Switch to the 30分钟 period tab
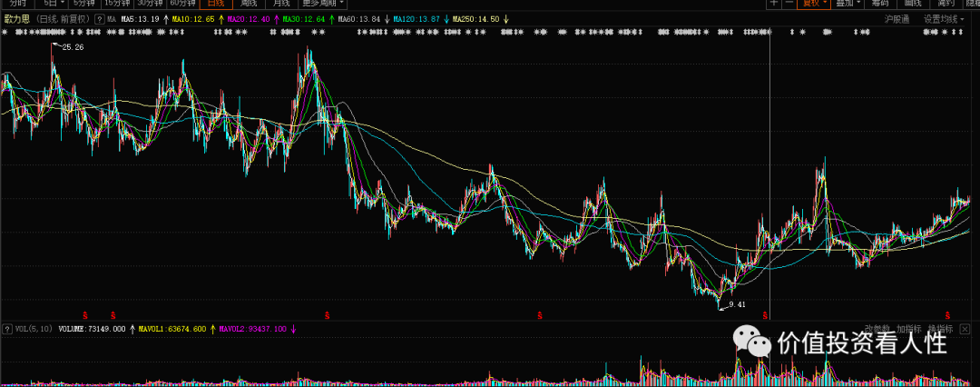The width and height of the screenshot is (980, 387). pos(152,3)
